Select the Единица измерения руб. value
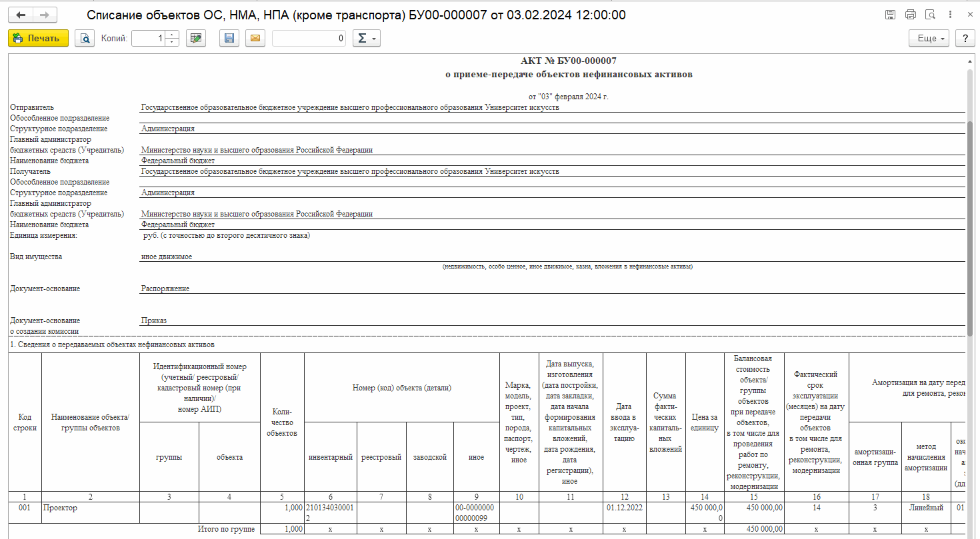980x539 pixels. pyautogui.click(x=226, y=235)
